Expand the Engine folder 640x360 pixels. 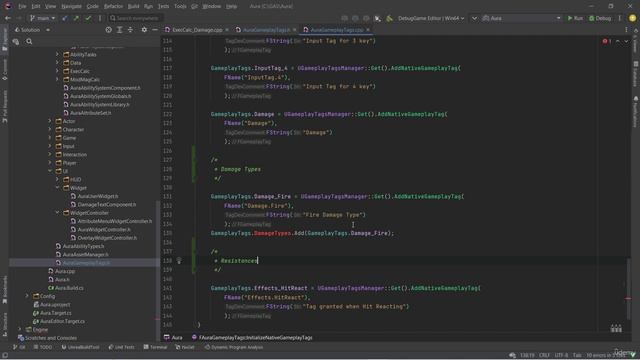(20, 329)
